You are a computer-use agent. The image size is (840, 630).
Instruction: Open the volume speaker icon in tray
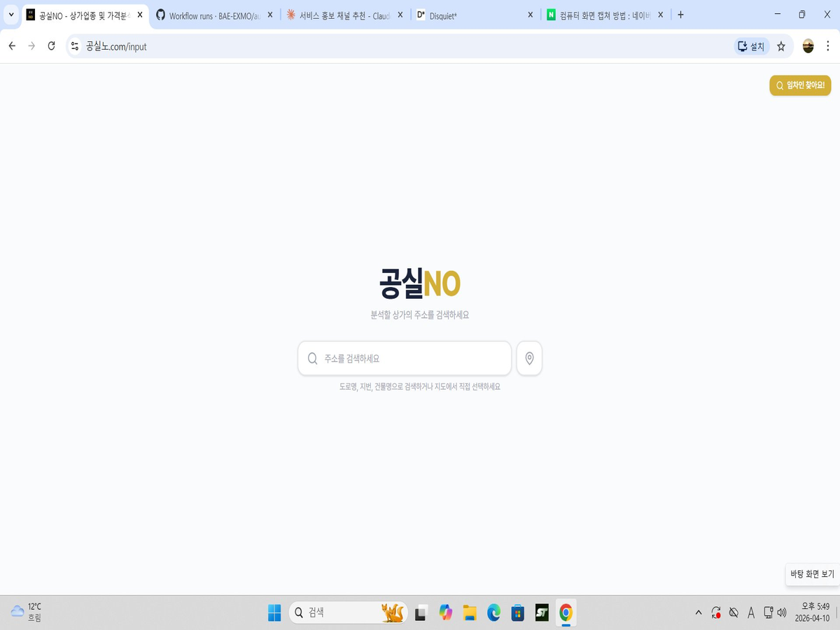click(781, 612)
